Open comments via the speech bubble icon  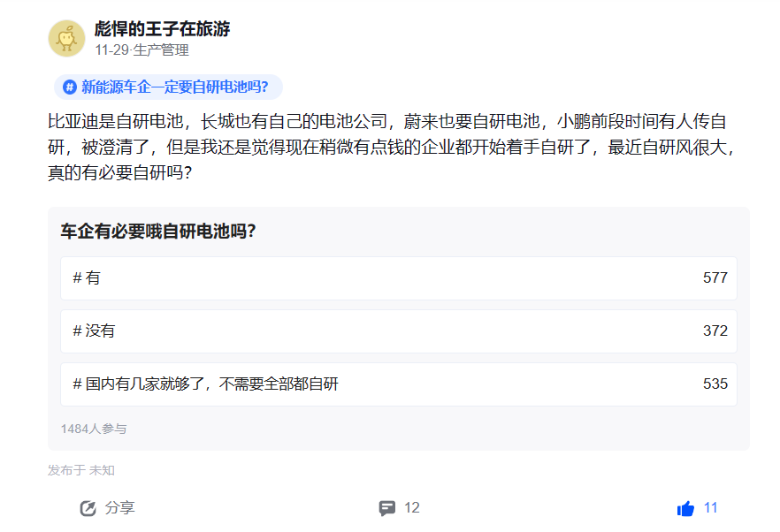(386, 508)
